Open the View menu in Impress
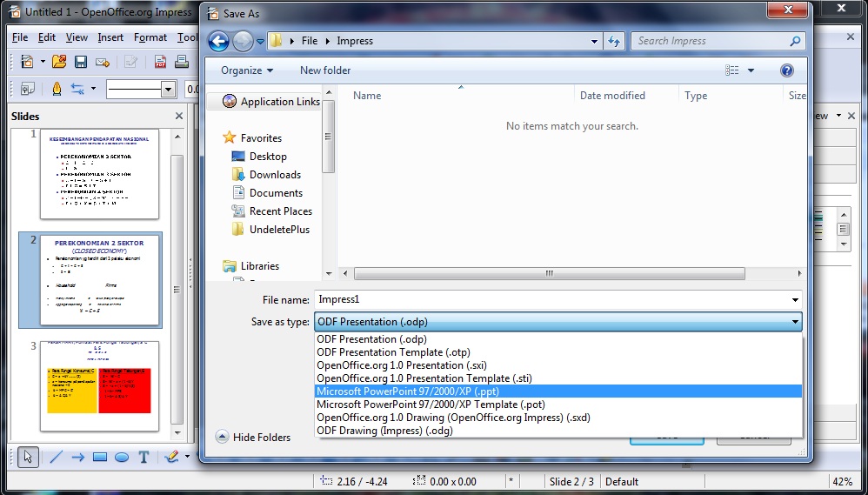The image size is (868, 495). pos(77,37)
